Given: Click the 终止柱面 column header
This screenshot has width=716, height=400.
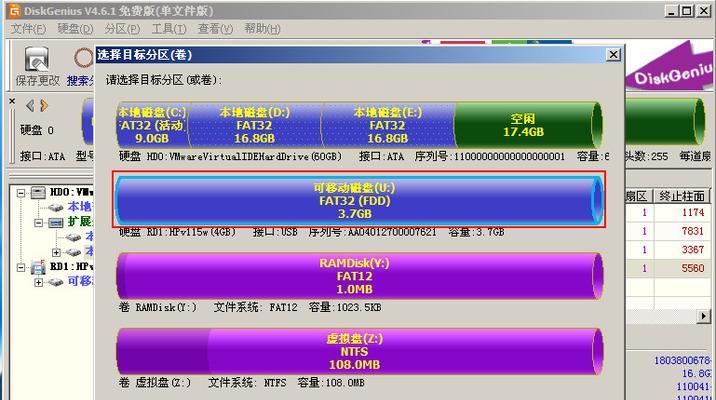Looking at the screenshot, I should click(682, 196).
